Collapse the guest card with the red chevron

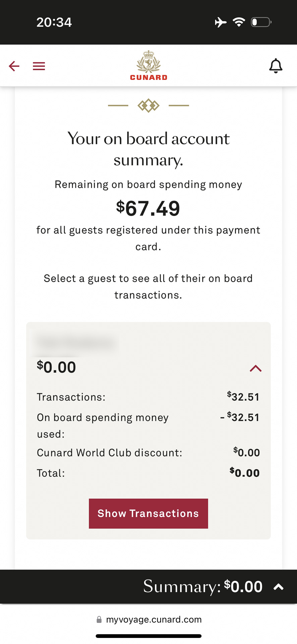coord(255,368)
